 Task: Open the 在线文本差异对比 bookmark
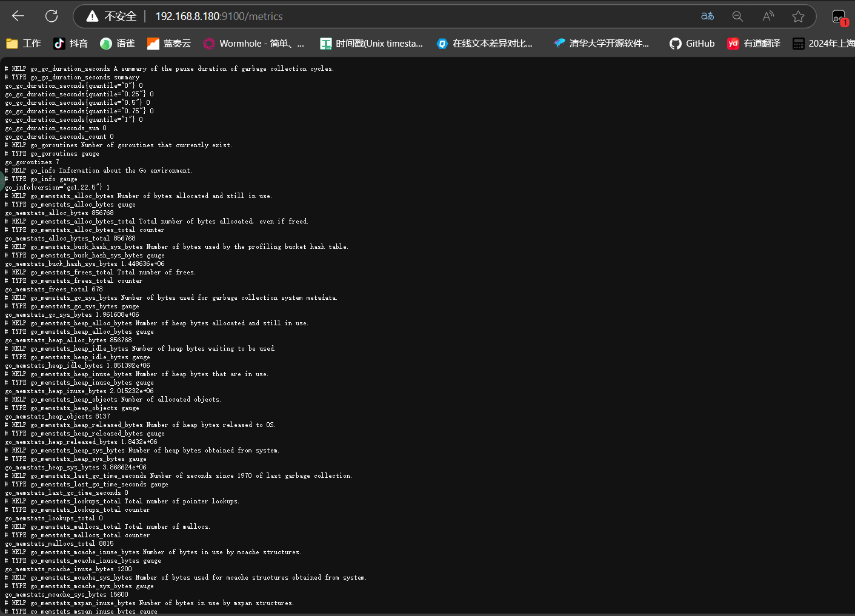[485, 44]
